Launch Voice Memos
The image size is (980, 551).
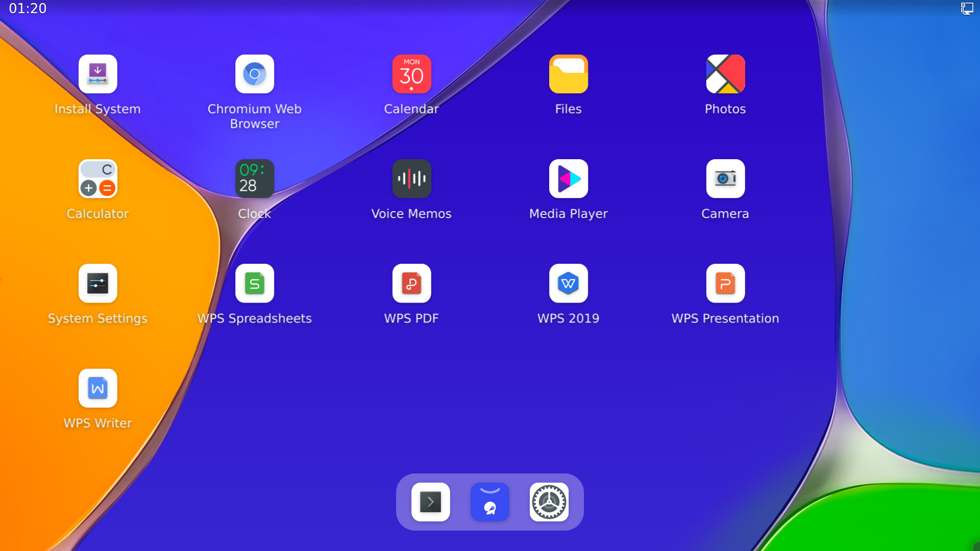point(411,179)
